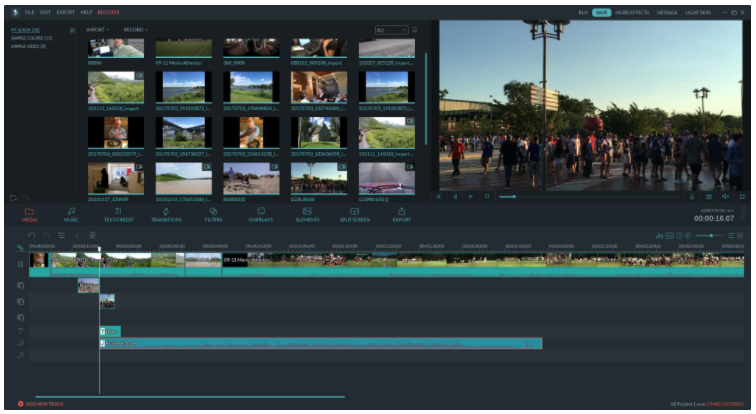
Task: Open the Split Screen panel
Action: pos(355,213)
